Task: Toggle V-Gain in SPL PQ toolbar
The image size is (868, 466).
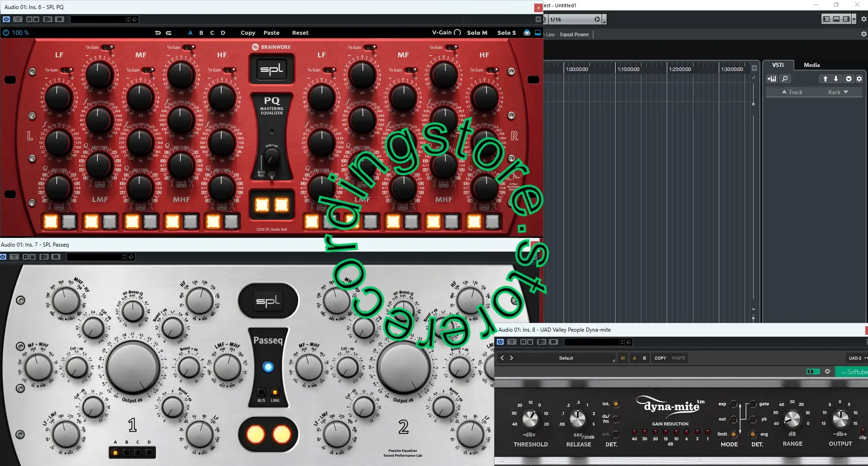Action: tap(446, 33)
